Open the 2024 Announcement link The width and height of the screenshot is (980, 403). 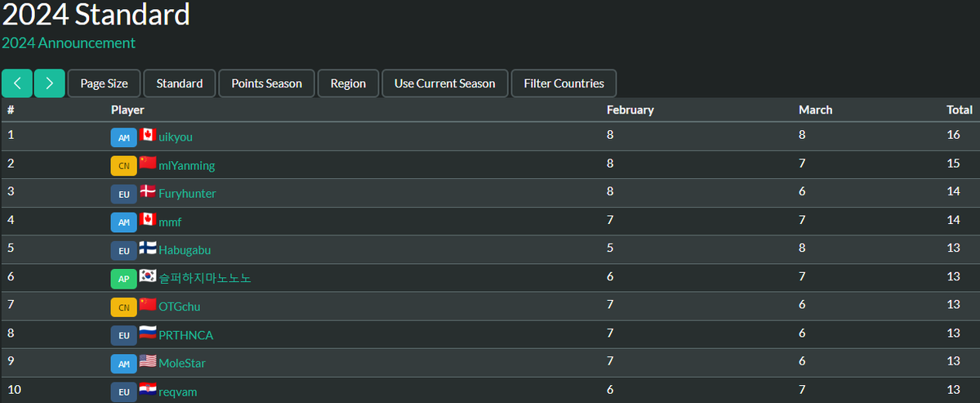pos(69,43)
